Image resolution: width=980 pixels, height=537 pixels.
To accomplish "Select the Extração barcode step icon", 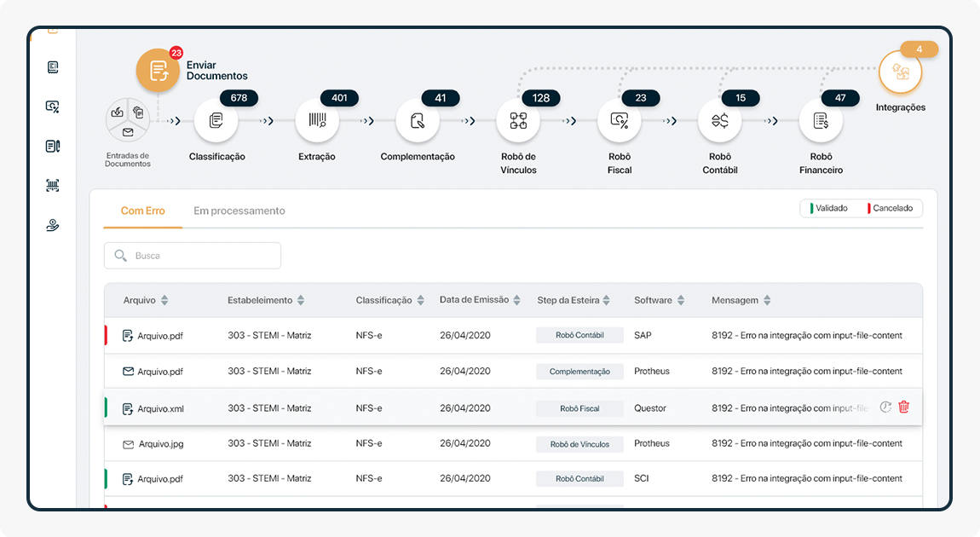I will 317,121.
